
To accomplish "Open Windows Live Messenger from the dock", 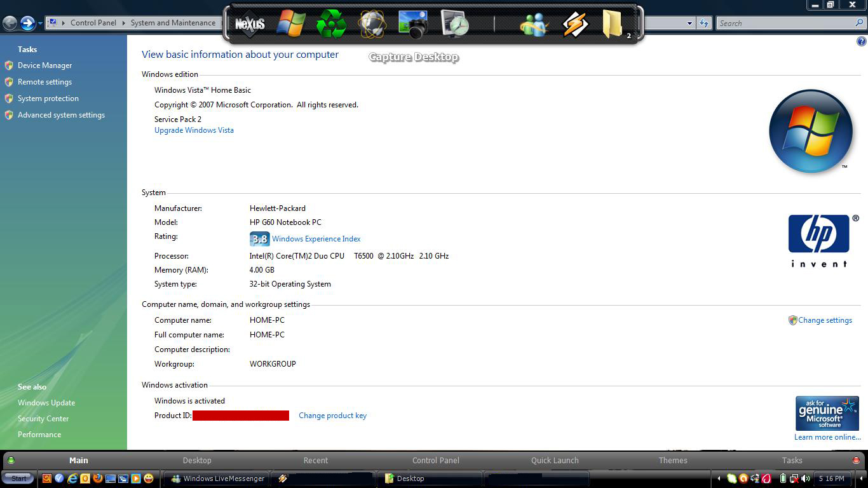I will [x=534, y=24].
